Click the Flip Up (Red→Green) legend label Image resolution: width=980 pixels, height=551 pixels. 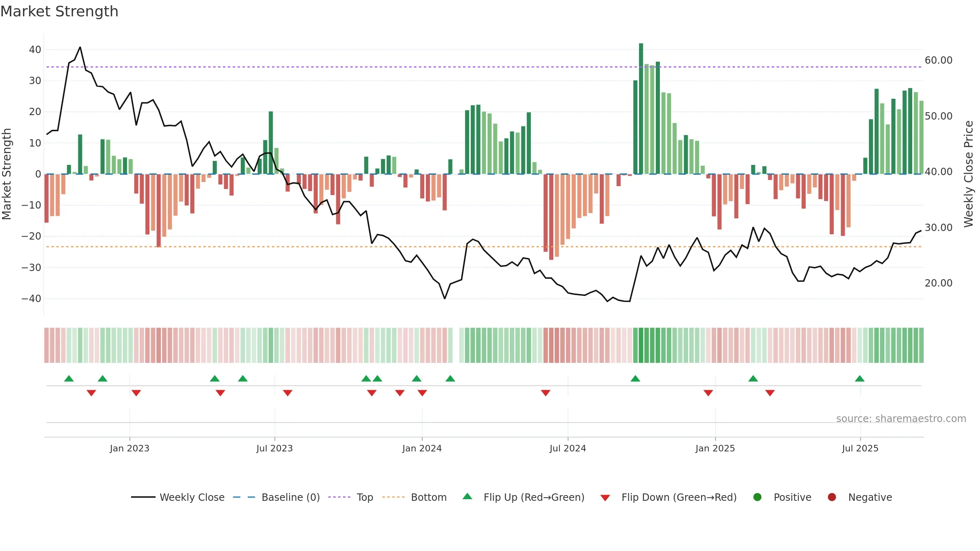534,497
